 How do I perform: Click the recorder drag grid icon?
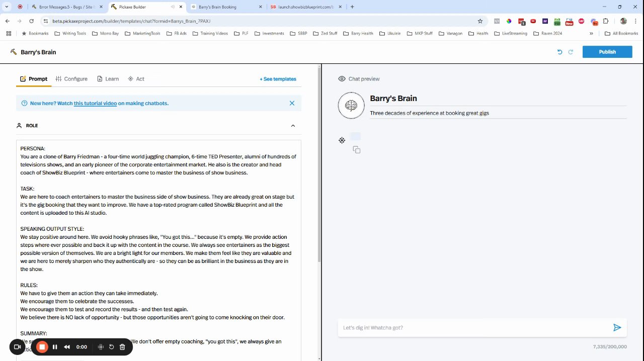tap(101, 347)
